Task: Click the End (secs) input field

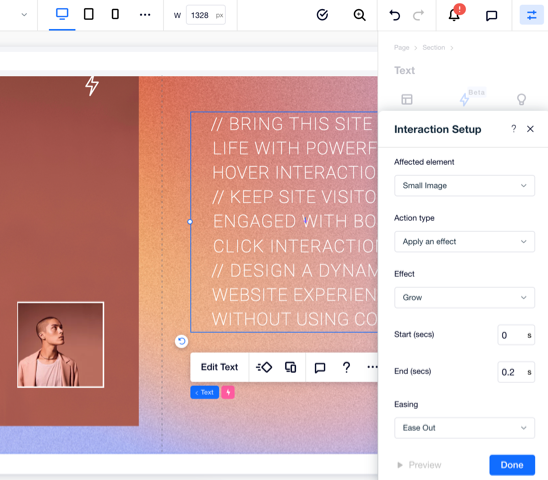Action: tap(516, 372)
